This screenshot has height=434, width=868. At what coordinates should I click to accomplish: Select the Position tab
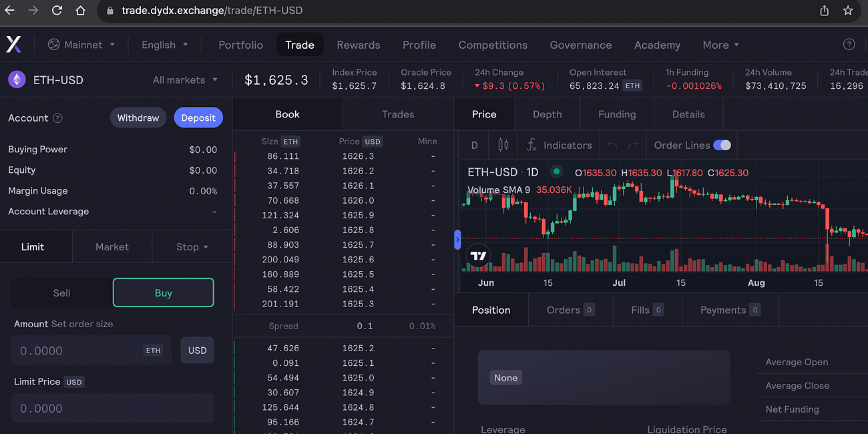pyautogui.click(x=491, y=310)
